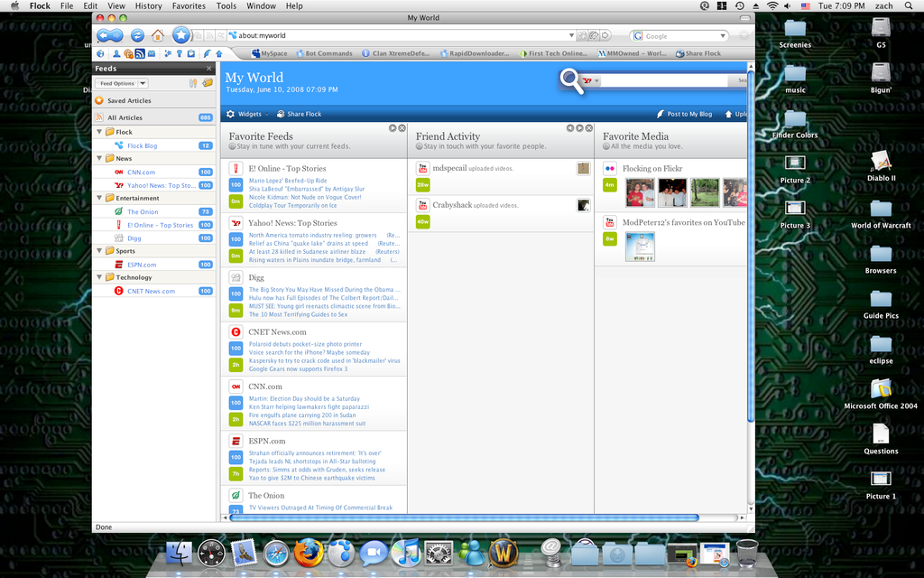Open 'Martin: Election Day should be a Saturday'

(x=304, y=398)
